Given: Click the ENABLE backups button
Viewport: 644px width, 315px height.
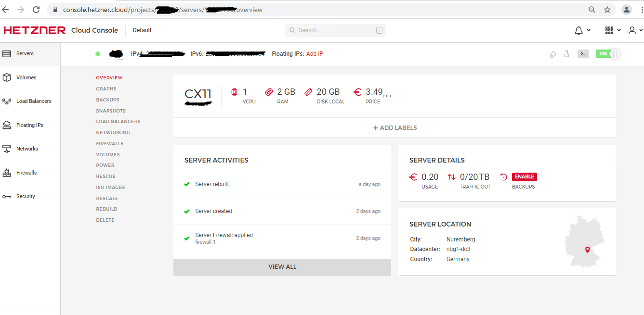Looking at the screenshot, I should coord(524,177).
